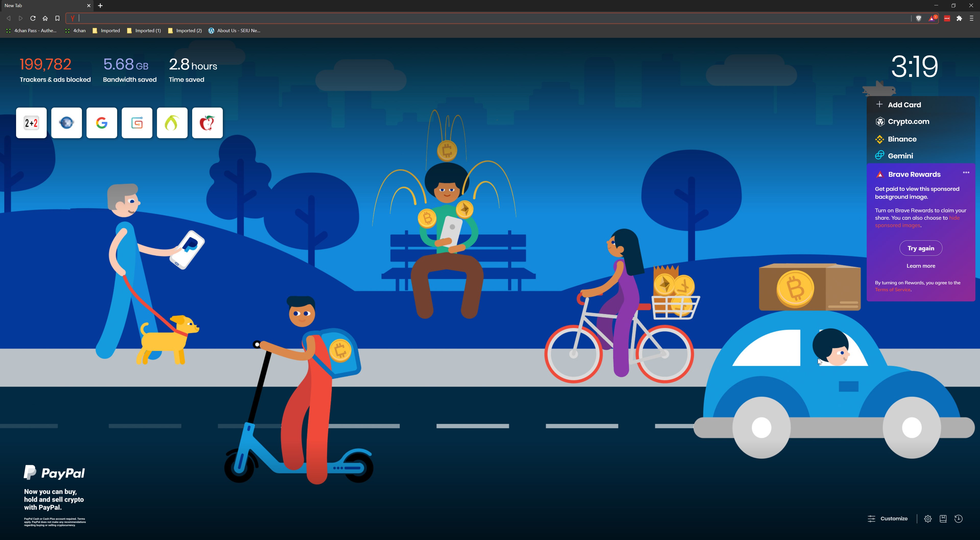Click hide sponsored images link
Viewport: 980px width, 540px height.
point(917,222)
